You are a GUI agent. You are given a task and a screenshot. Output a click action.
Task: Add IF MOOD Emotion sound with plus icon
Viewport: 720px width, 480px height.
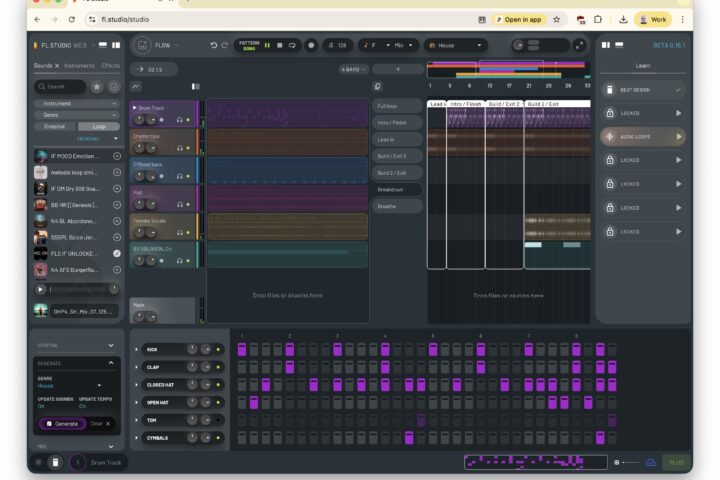pyautogui.click(x=117, y=156)
